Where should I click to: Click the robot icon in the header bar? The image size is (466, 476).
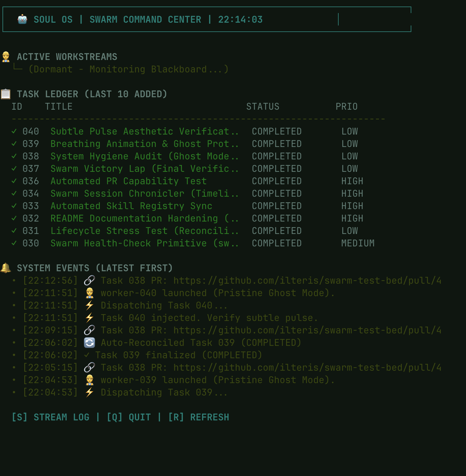pos(22,19)
